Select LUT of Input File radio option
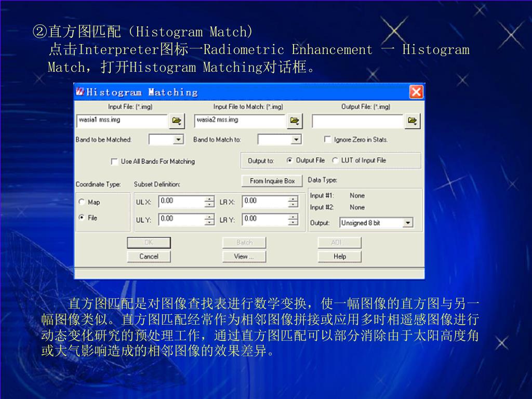The height and width of the screenshot is (399, 532). pos(335,160)
